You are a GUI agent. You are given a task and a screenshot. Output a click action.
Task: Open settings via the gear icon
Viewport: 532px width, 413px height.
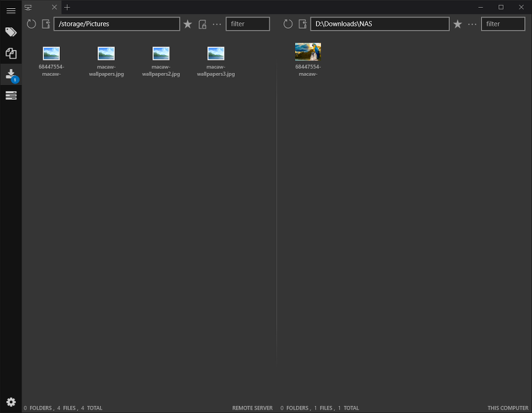coord(11,402)
